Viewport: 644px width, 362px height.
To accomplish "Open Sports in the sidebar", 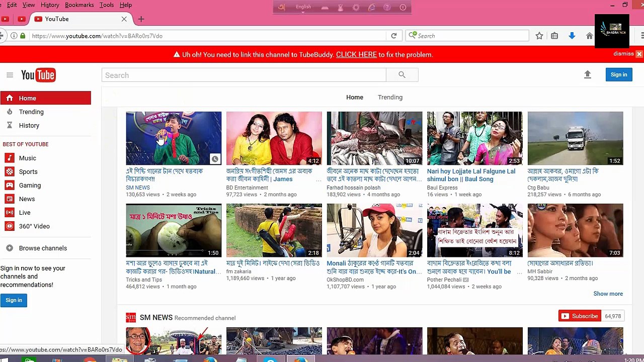I will click(x=28, y=171).
